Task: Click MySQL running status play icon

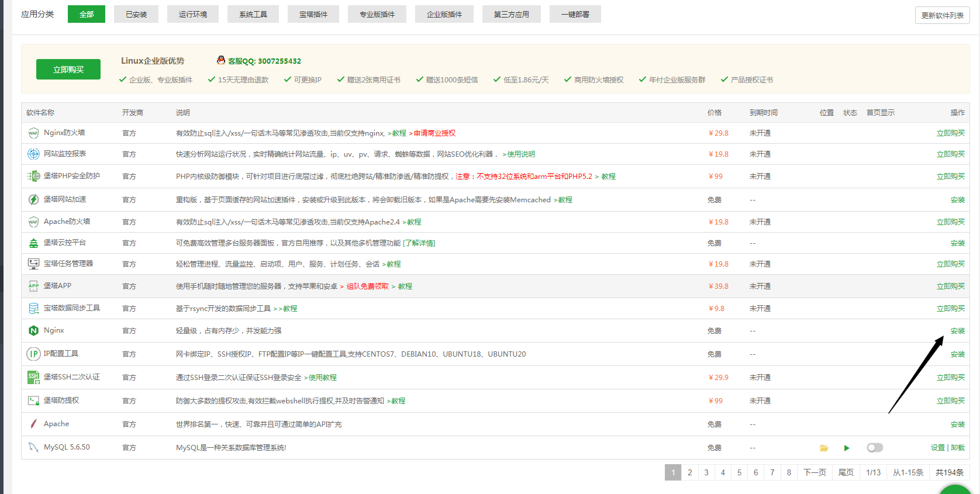Action: pyautogui.click(x=847, y=448)
